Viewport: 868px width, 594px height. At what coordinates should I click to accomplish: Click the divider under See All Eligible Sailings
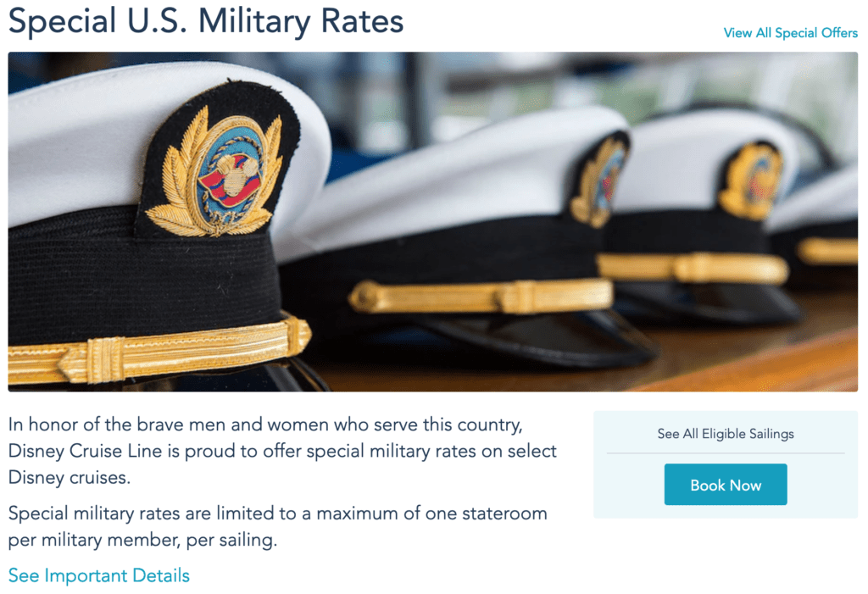(x=725, y=452)
